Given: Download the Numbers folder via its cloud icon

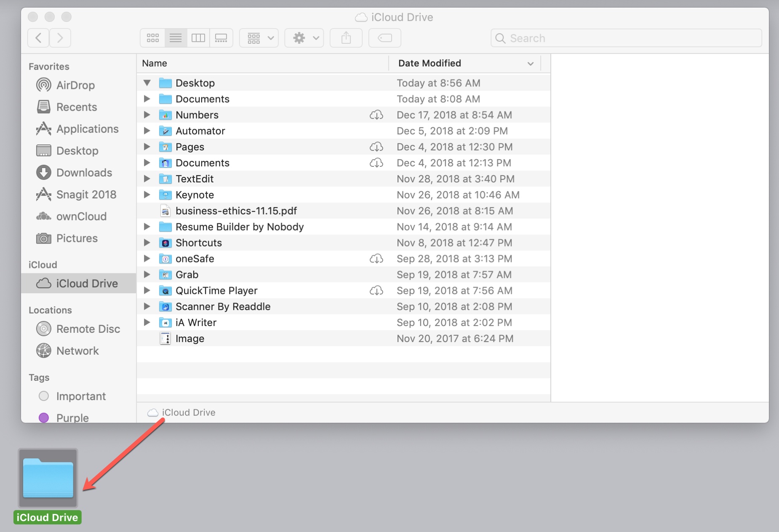Looking at the screenshot, I should point(377,115).
